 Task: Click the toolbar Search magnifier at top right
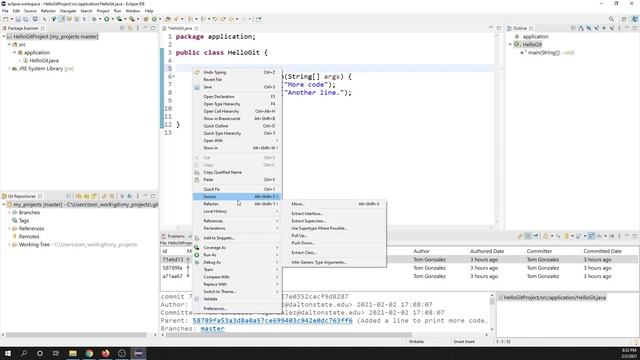pyautogui.click(x=611, y=19)
